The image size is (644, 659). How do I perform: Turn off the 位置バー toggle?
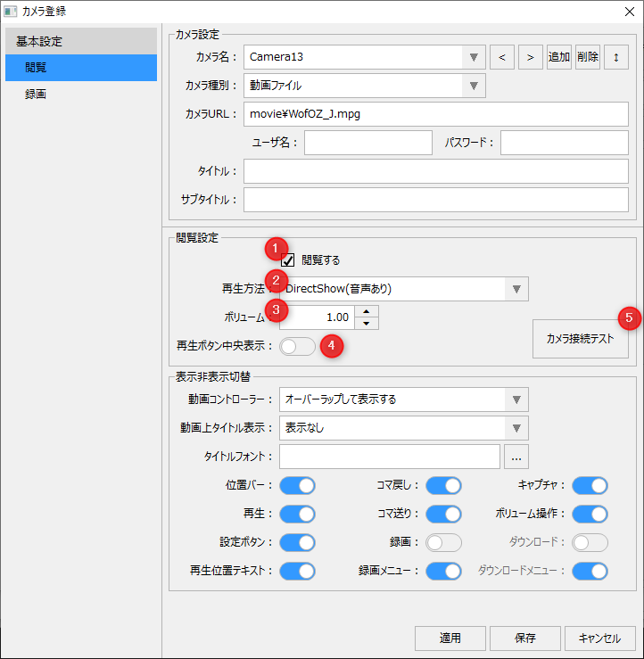tap(297, 485)
